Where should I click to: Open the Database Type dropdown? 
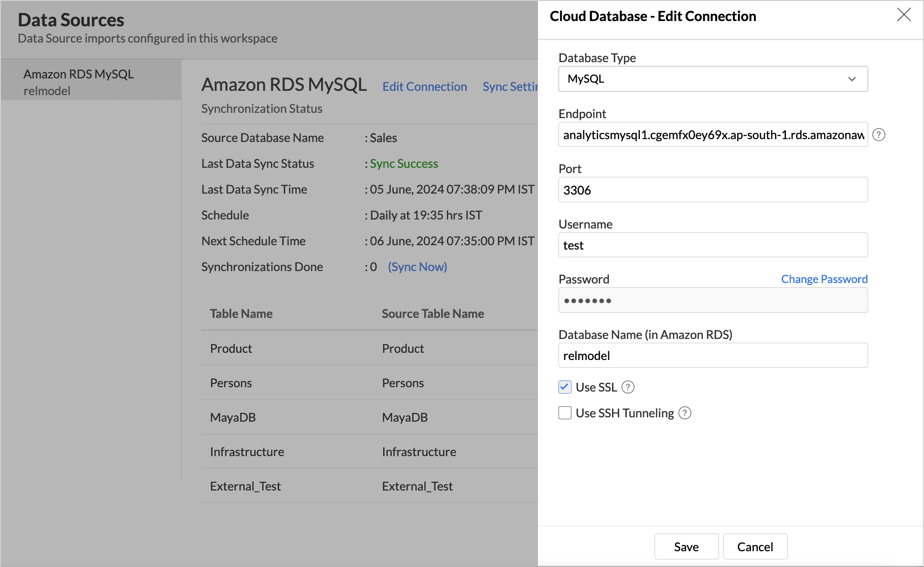tap(713, 79)
